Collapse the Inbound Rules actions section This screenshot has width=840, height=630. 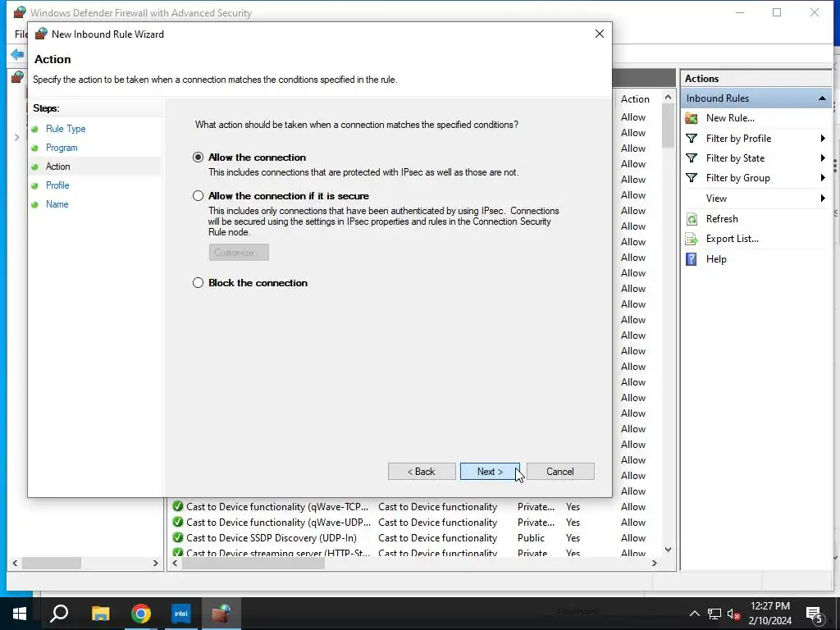[x=822, y=98]
